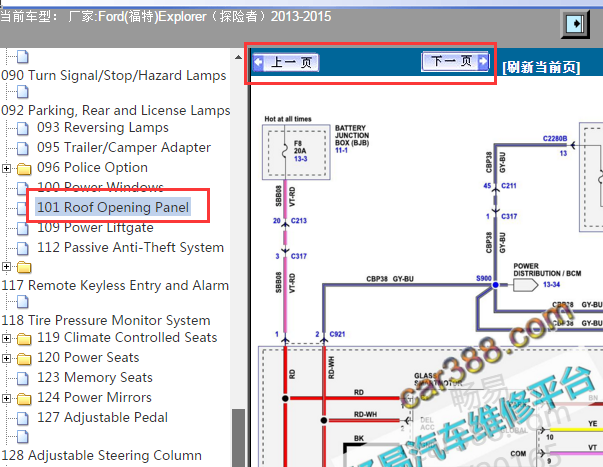Click the C2280B connector label
Viewport: 603px width, 467px height.
point(555,138)
